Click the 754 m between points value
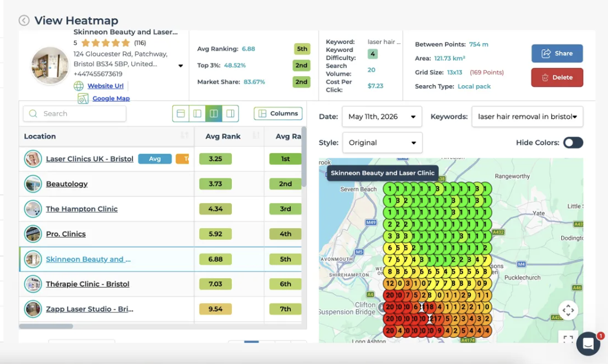Viewport: 608px width, 364px height. (x=478, y=44)
